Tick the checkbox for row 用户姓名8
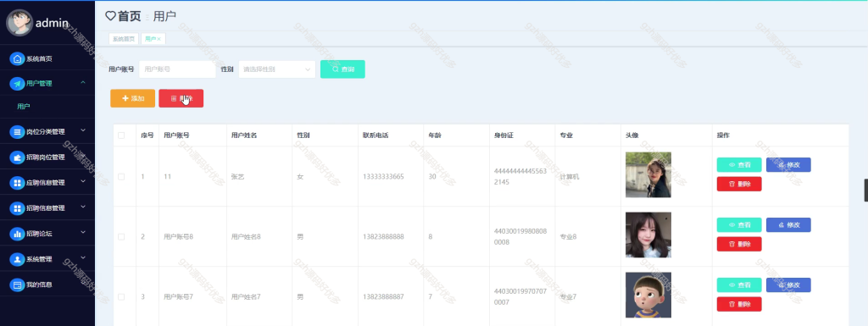Screen dimensions: 868x326 (x=121, y=236)
